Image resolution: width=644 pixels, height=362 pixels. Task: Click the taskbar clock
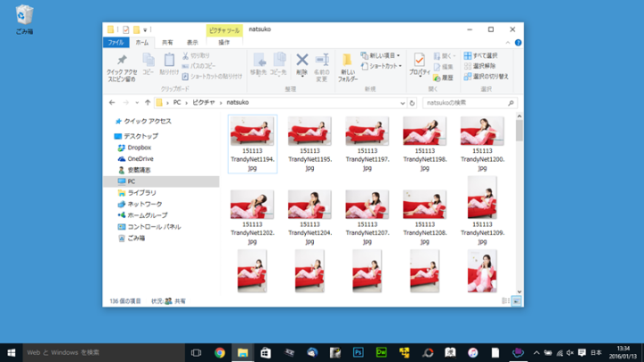point(623,352)
